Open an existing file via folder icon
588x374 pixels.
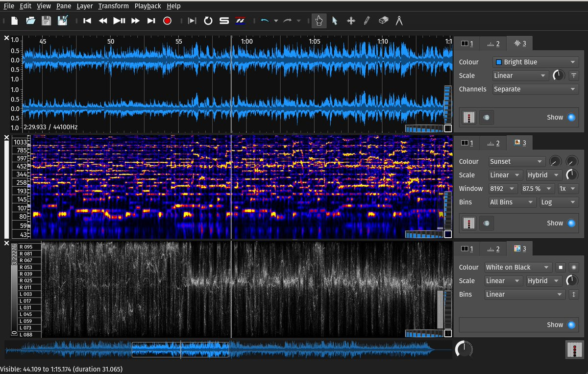tap(30, 21)
